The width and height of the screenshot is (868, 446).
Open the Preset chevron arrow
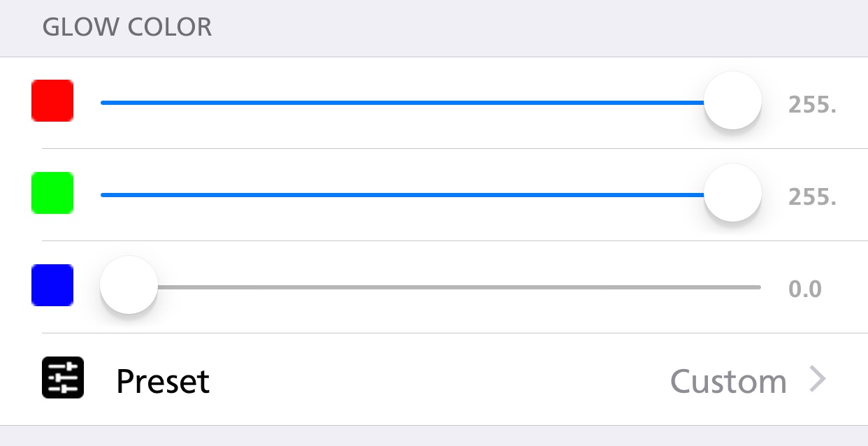pos(818,379)
